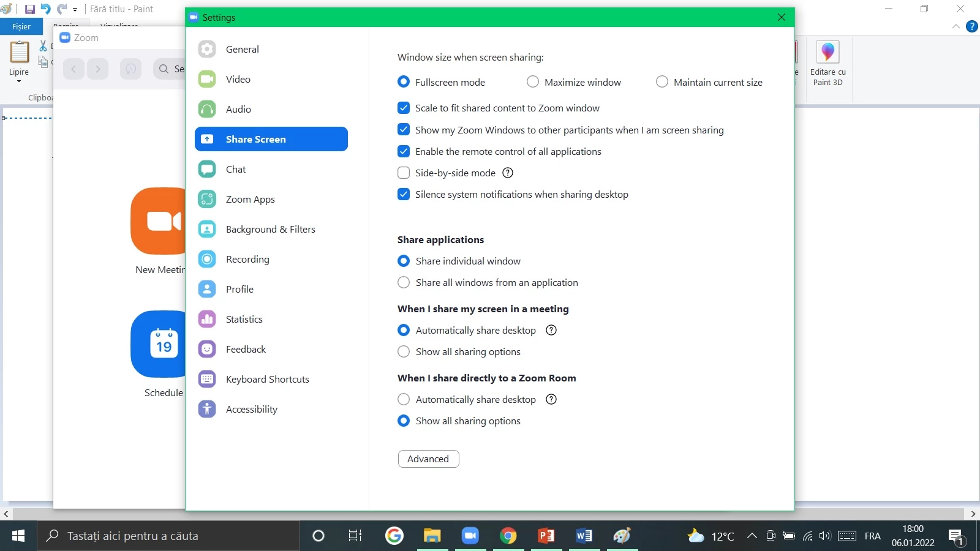The image size is (980, 551).
Task: Expand Customize Quick Access Toolbar dropdown
Action: [75, 10]
